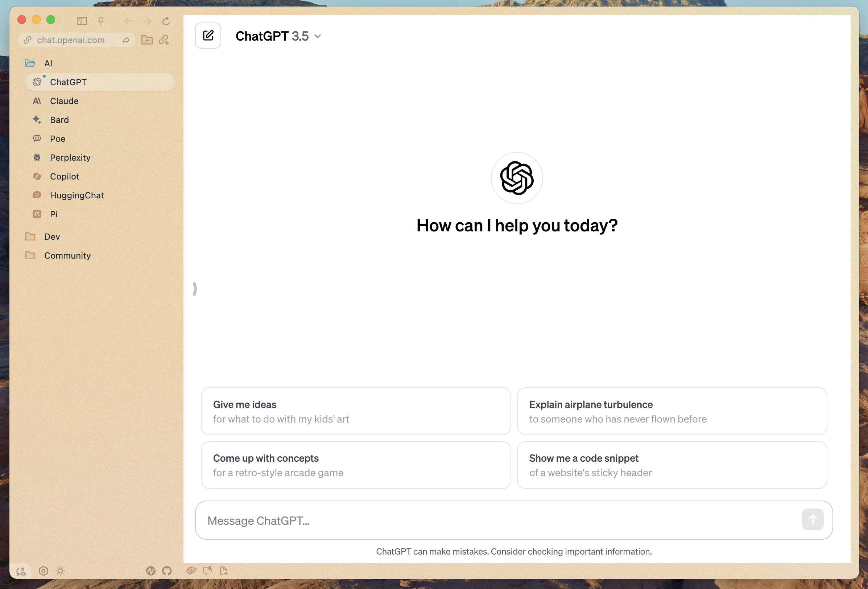Click the add folder icon
The width and height of the screenshot is (868, 589).
click(x=147, y=40)
